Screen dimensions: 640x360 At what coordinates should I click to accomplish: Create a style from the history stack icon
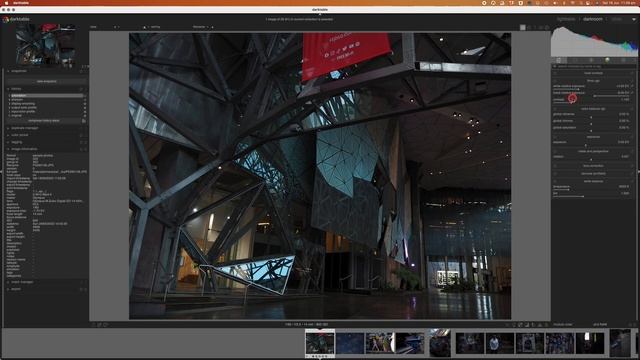pos(84,121)
